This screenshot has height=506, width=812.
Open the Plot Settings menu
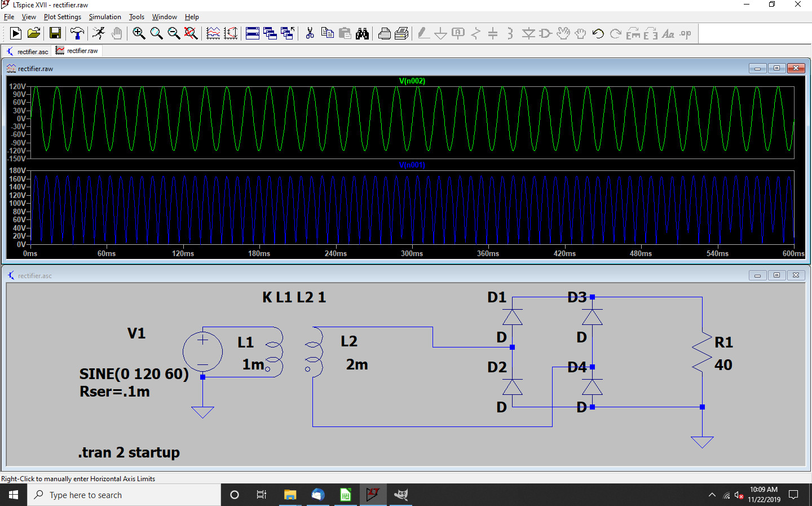62,16
